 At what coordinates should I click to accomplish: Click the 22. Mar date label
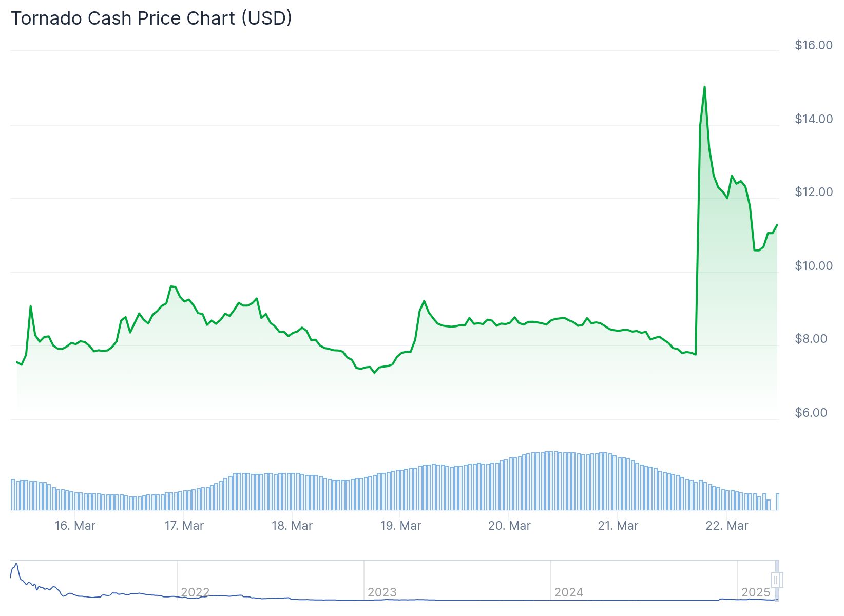pos(727,526)
